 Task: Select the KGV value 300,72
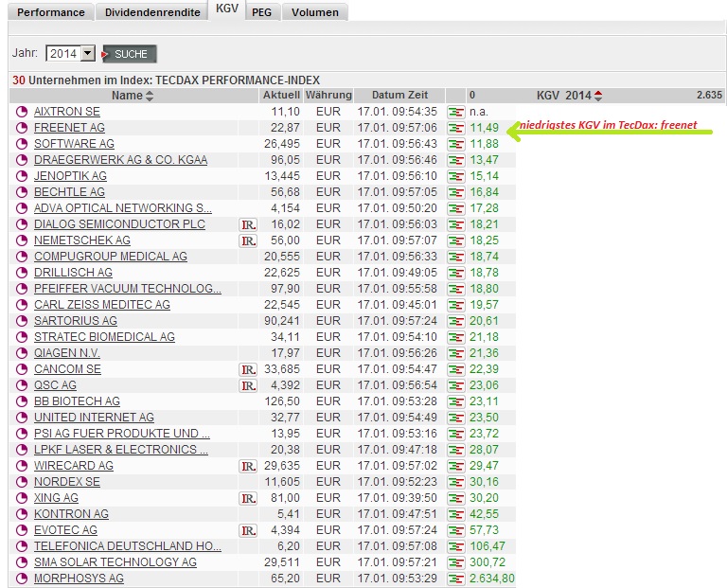tap(488, 562)
